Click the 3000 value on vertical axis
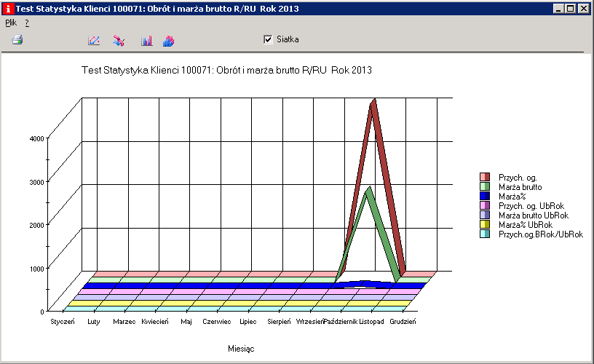 36,182
